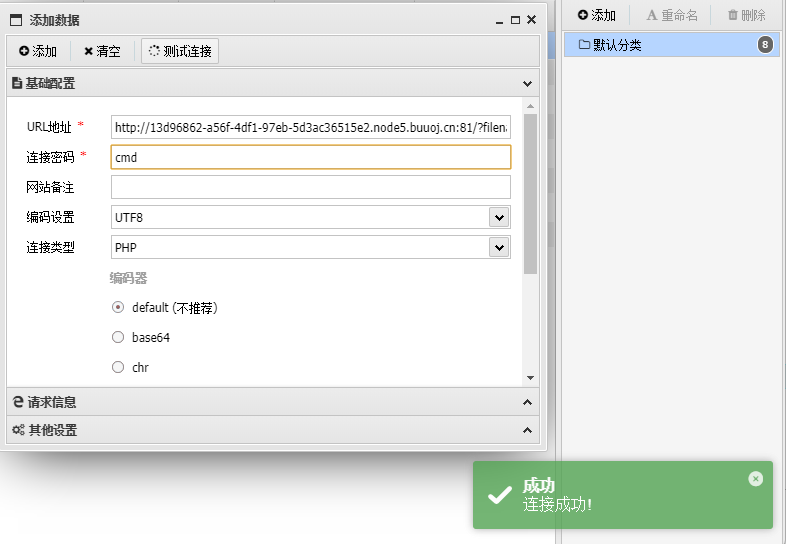This screenshot has height=544, width=786.
Task: Open the 编码设置 UTF8 dropdown
Action: pyautogui.click(x=498, y=217)
